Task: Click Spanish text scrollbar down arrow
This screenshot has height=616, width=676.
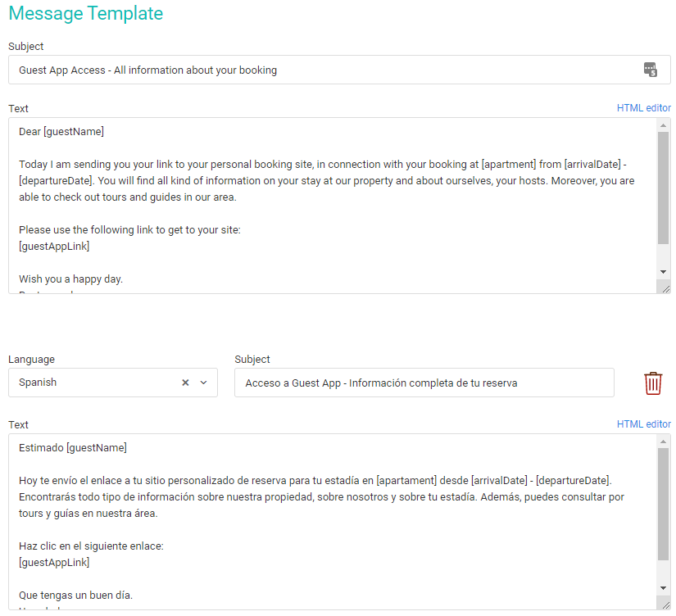Action: pyautogui.click(x=663, y=588)
